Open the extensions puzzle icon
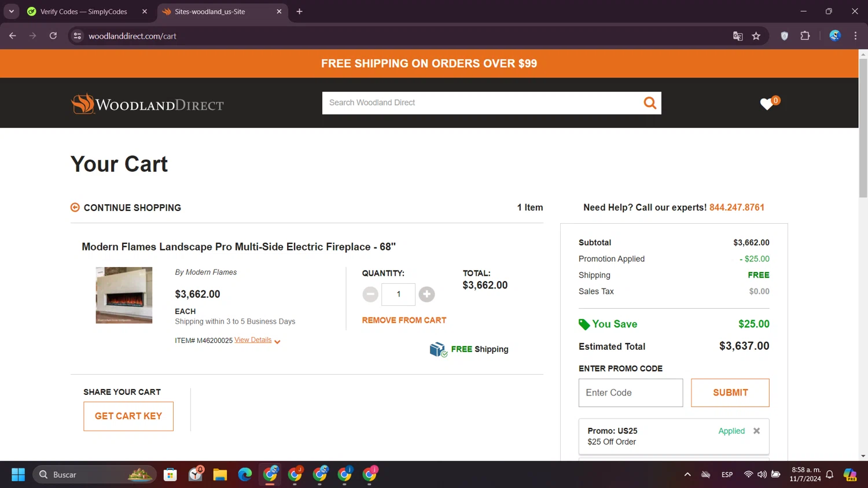Viewport: 868px width, 488px height. pyautogui.click(x=805, y=36)
